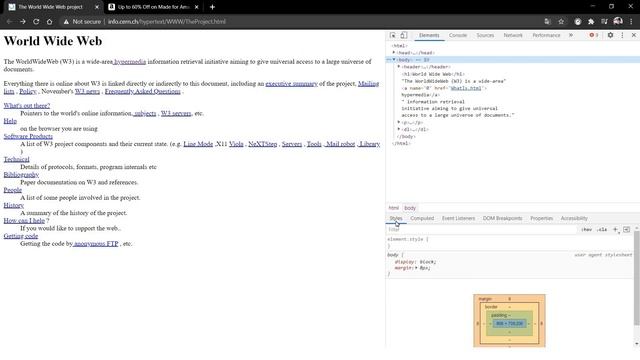Activate the inspect element picker icon
The image size is (640, 360).
point(393,35)
